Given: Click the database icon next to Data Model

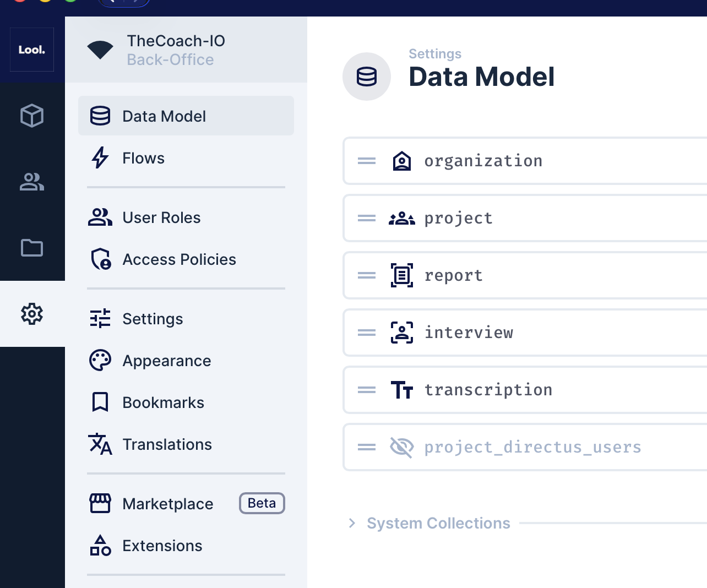Looking at the screenshot, I should pos(100,116).
